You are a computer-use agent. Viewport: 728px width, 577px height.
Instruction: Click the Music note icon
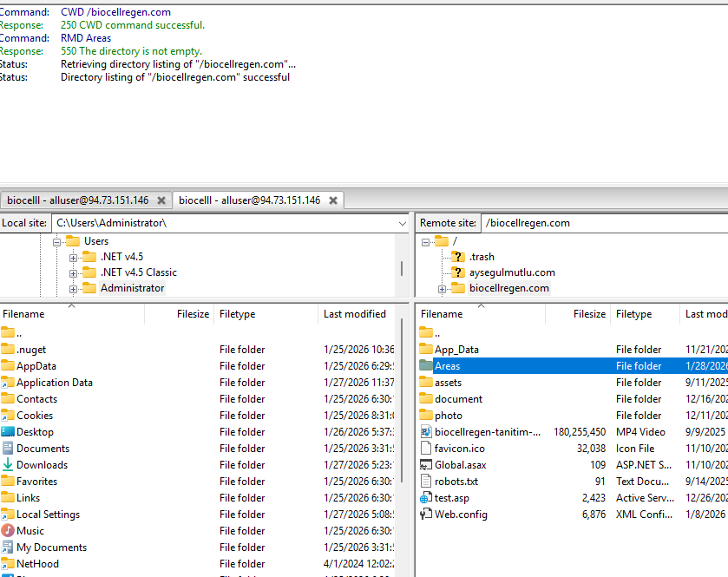pyautogui.click(x=8, y=531)
